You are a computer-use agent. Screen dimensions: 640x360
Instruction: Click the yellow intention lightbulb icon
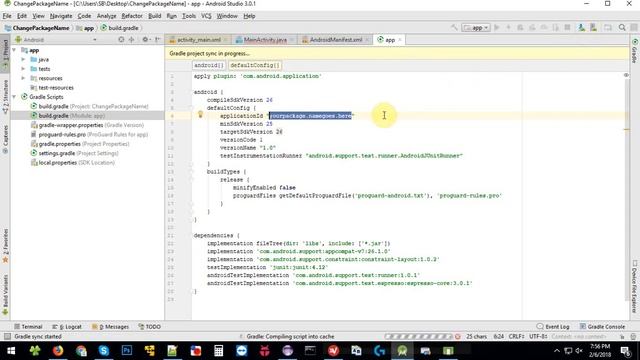pos(200,115)
